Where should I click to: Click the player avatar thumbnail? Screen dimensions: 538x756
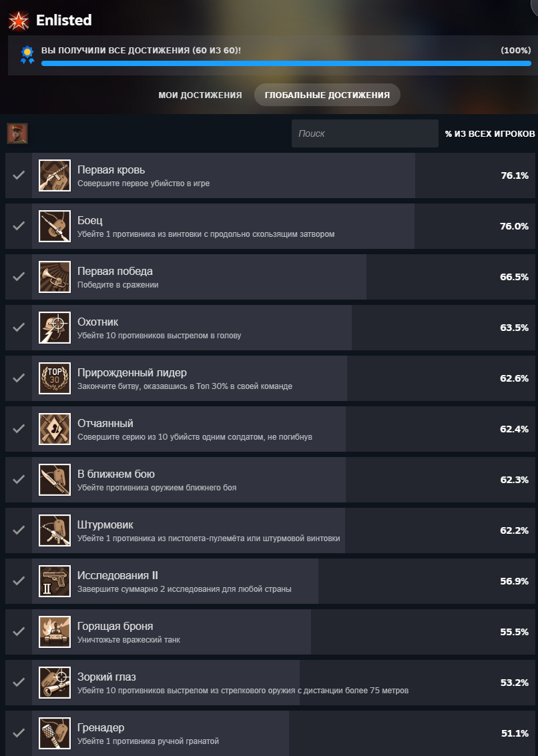click(x=17, y=133)
